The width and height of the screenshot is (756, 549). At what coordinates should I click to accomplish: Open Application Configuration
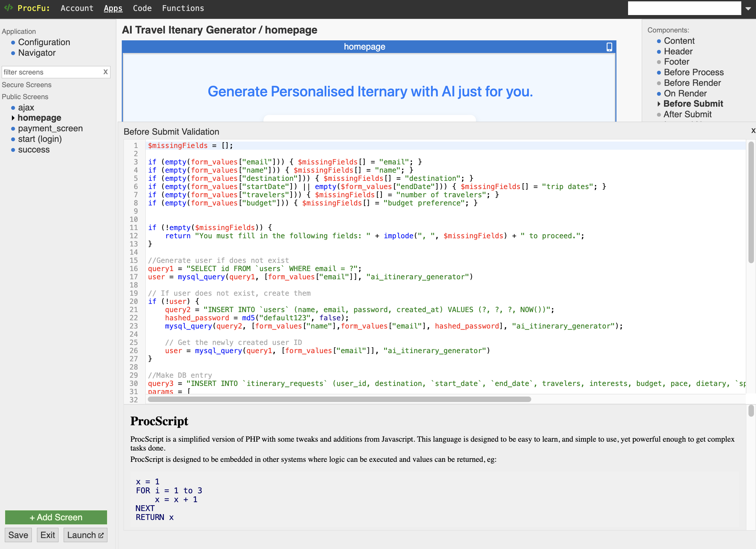[44, 42]
